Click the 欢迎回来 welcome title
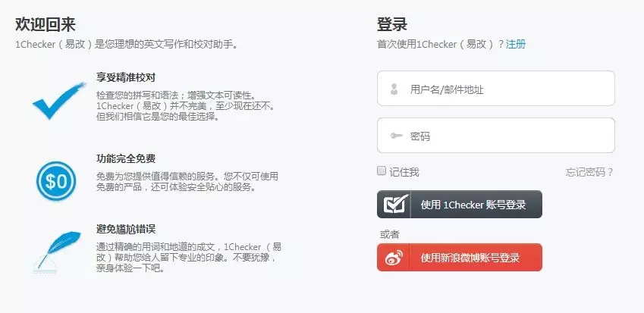Screen dimensions: 644x313 click(x=46, y=24)
